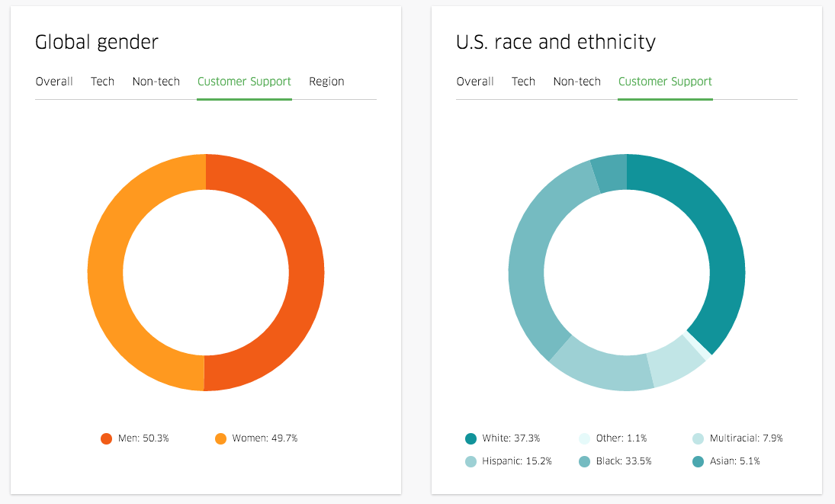Screen dimensions: 835x504
Task: Switch to Tech tab in race and ethnicity
Action: (523, 82)
